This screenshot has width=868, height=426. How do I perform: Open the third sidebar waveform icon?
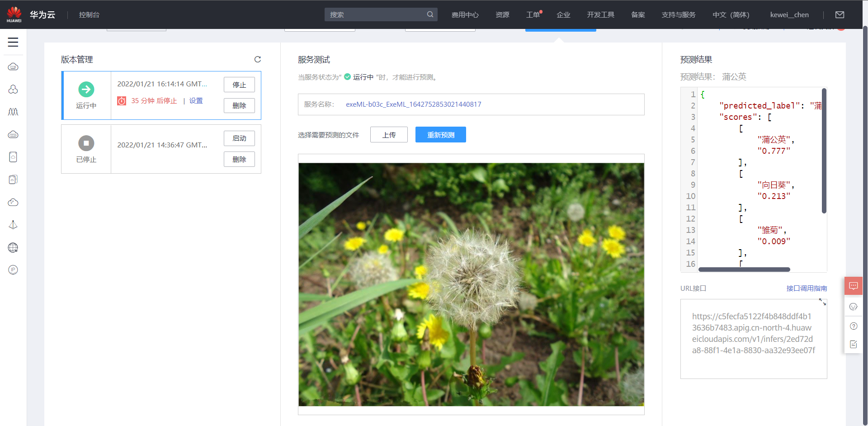click(13, 112)
